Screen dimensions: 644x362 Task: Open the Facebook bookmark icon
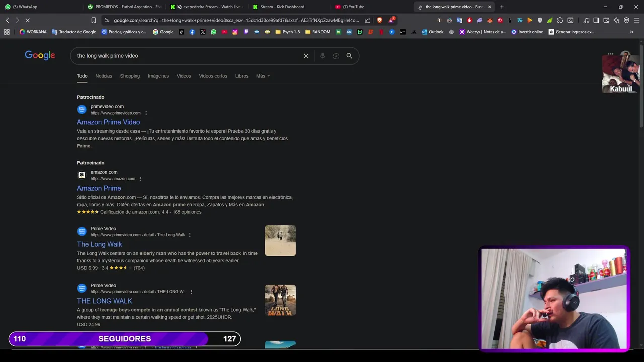coord(192,32)
